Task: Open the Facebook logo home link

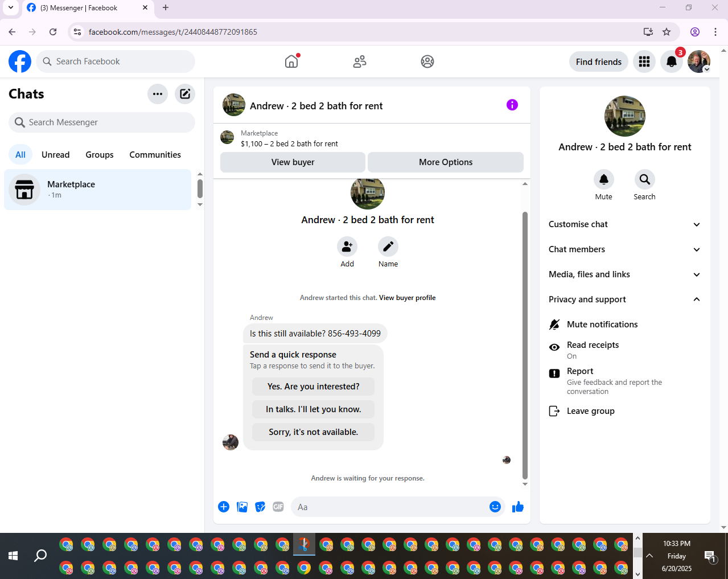Action: (x=20, y=61)
